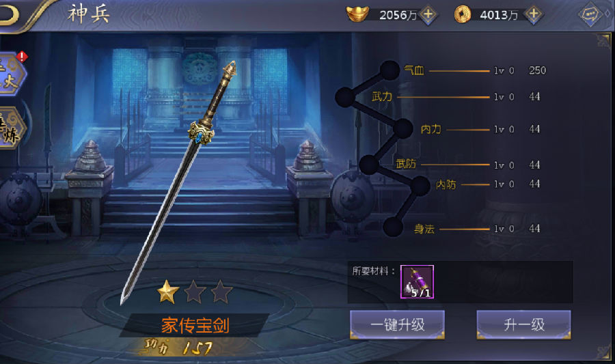Click the plus icon beside copper coin balance
The image size is (615, 364).
click(x=534, y=14)
